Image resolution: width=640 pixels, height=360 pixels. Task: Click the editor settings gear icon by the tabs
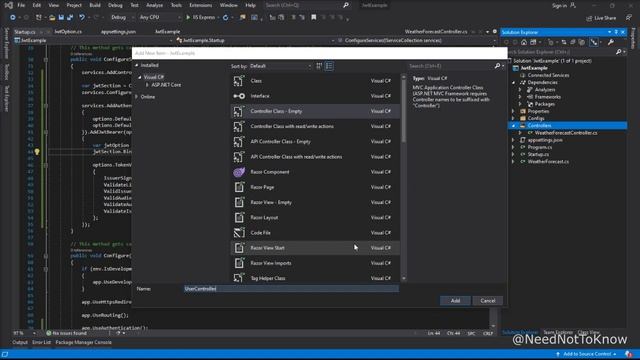pos(495,31)
